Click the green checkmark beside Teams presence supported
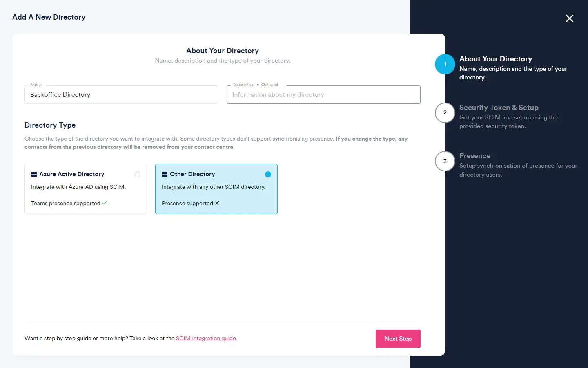This screenshot has height=368, width=588. pos(105,203)
